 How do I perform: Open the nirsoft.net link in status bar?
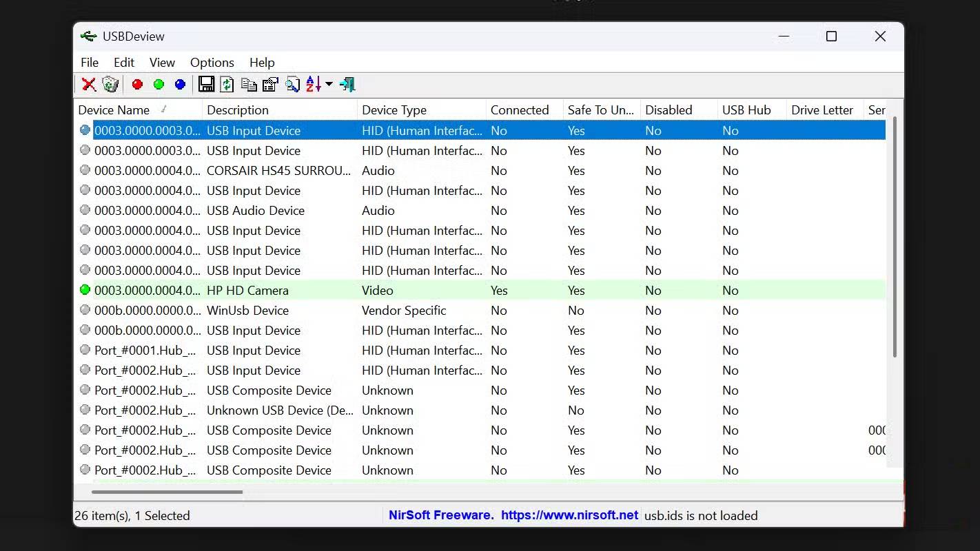tap(569, 515)
